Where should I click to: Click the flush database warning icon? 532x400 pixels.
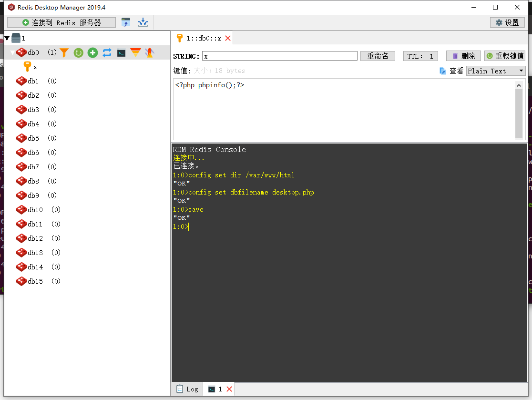pos(150,52)
